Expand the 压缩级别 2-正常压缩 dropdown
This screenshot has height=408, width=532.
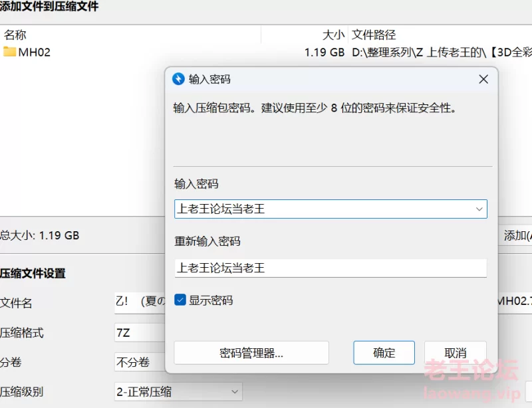[x=233, y=392]
